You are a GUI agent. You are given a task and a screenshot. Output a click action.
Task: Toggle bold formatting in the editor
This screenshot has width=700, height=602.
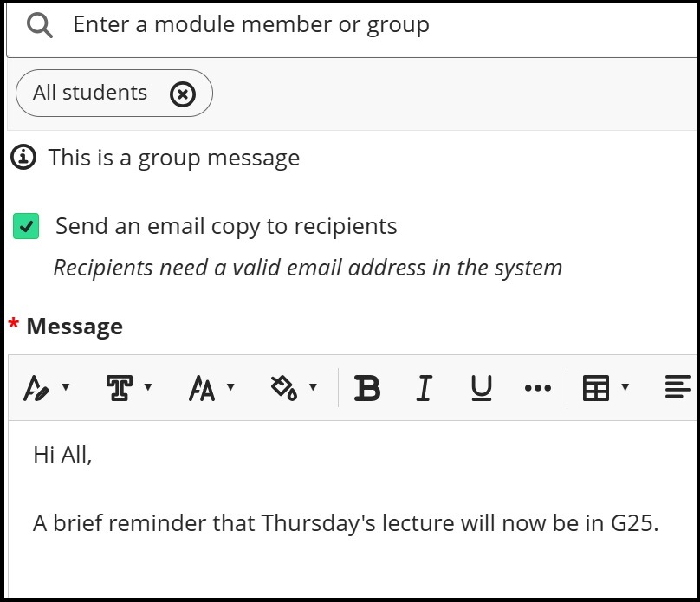click(366, 387)
